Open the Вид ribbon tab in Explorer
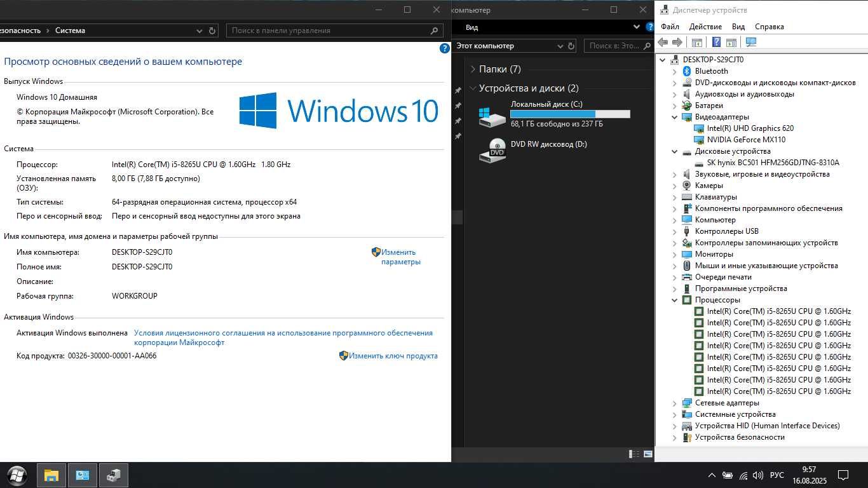868x488 pixels. click(x=471, y=27)
